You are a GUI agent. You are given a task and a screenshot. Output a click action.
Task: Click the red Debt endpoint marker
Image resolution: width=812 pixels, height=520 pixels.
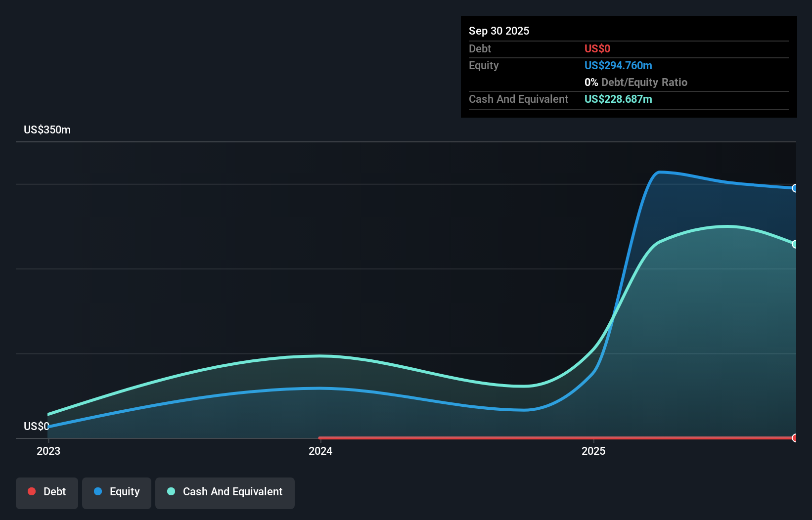[795, 438]
